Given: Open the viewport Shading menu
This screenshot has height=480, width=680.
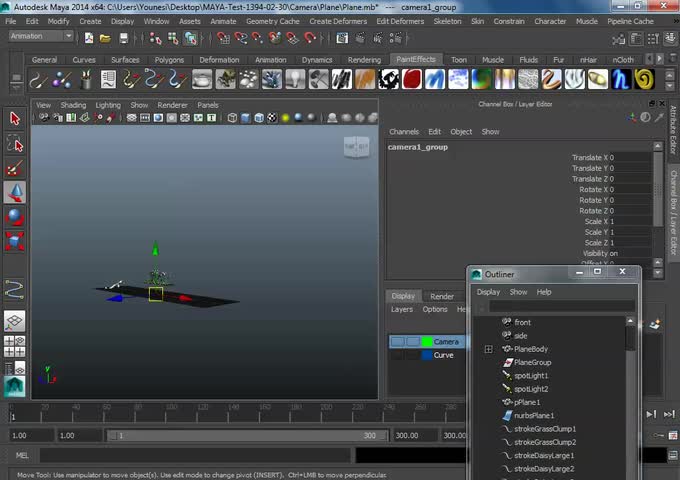Looking at the screenshot, I should coord(73,105).
